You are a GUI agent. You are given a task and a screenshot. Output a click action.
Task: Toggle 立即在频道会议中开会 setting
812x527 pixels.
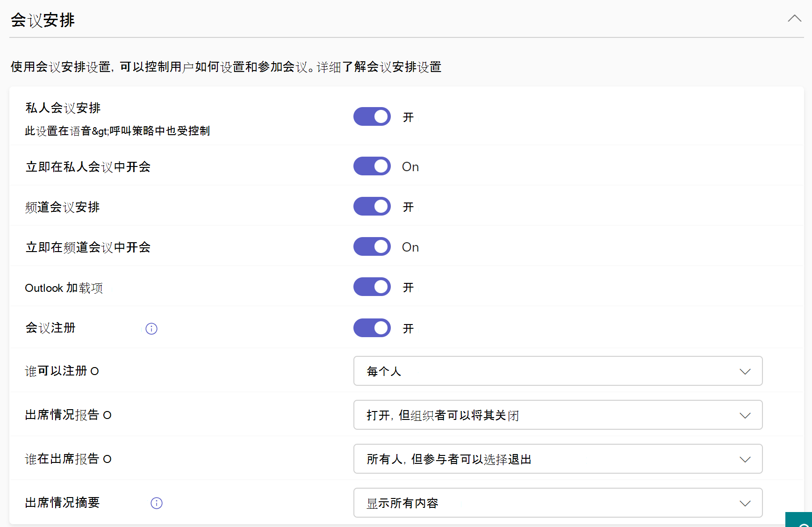(x=372, y=246)
